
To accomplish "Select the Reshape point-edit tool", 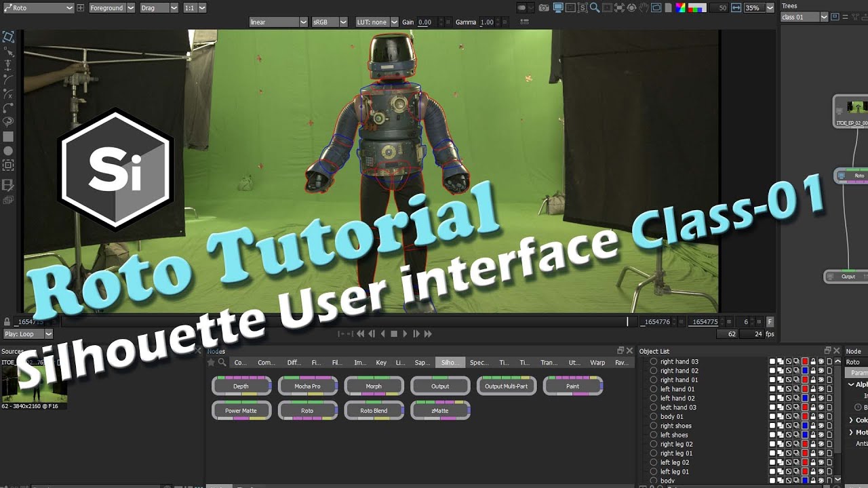I will [8, 52].
